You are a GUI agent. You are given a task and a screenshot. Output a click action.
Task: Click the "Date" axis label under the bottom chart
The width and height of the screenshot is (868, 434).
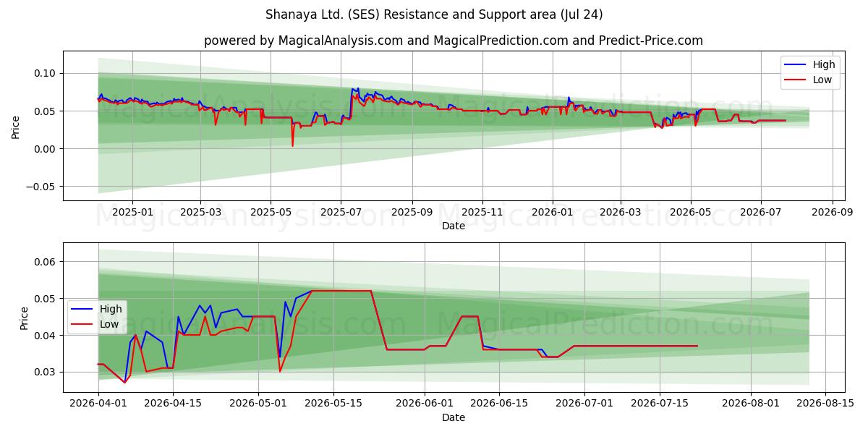point(454,417)
